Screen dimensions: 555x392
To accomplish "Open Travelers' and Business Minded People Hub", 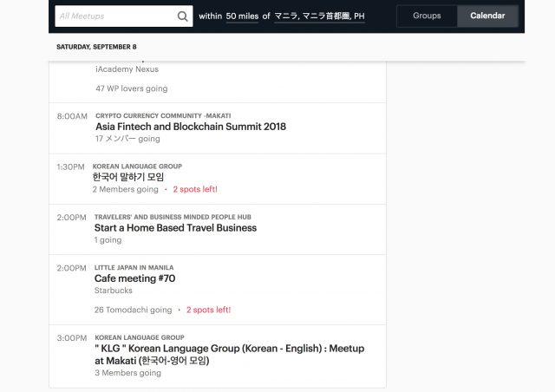I will pos(173,217).
